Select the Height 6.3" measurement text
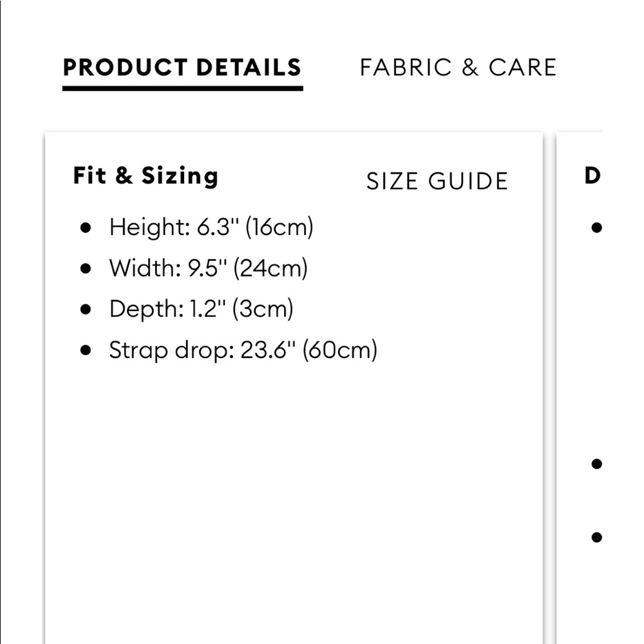Viewport: 644px width, 644px height. point(211,227)
